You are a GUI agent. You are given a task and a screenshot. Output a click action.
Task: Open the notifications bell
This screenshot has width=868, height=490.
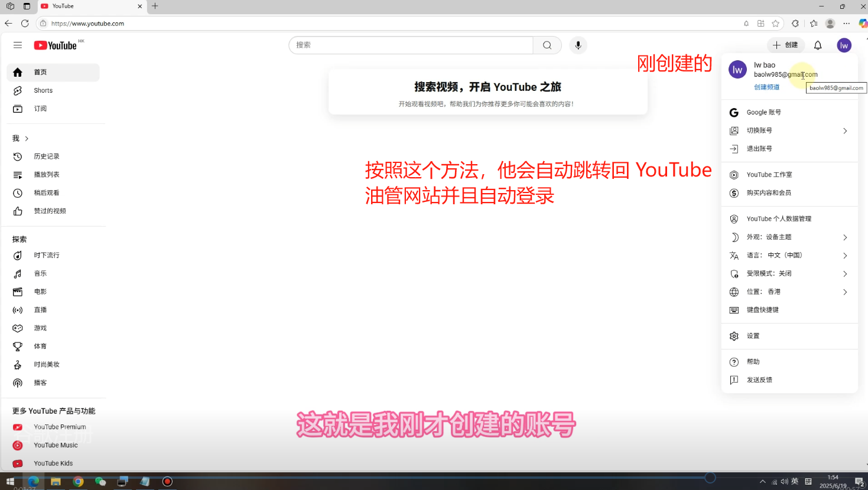tap(818, 45)
